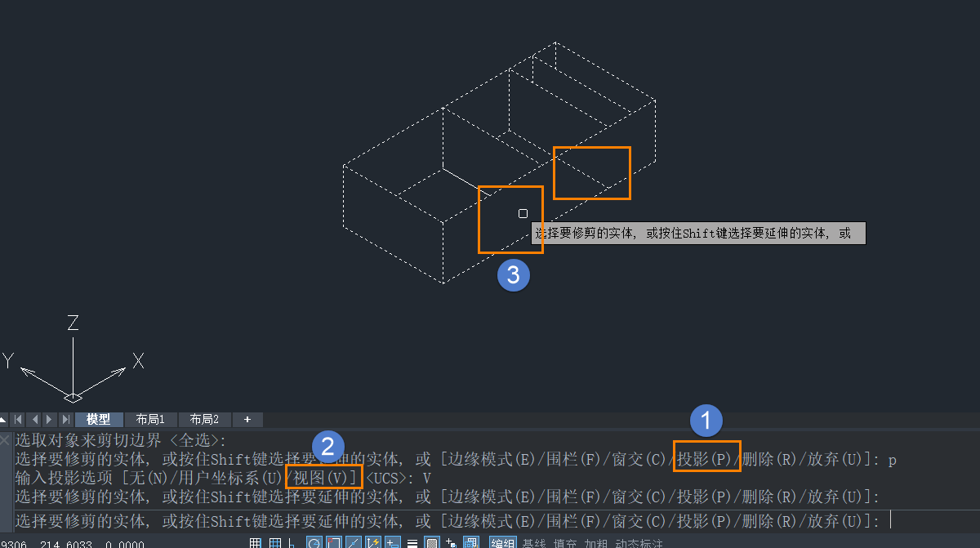Close the command line panel
This screenshot has height=548, width=980.
[6, 439]
